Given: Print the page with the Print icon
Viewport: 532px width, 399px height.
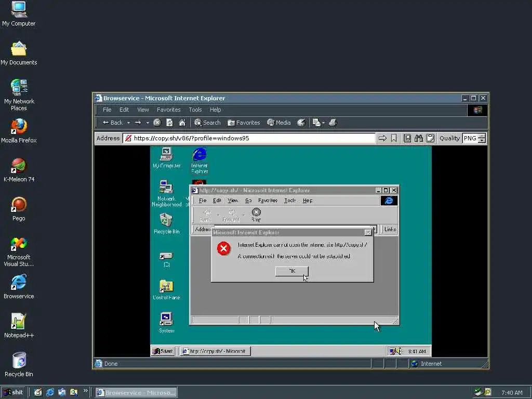Looking at the screenshot, I should pos(333,123).
